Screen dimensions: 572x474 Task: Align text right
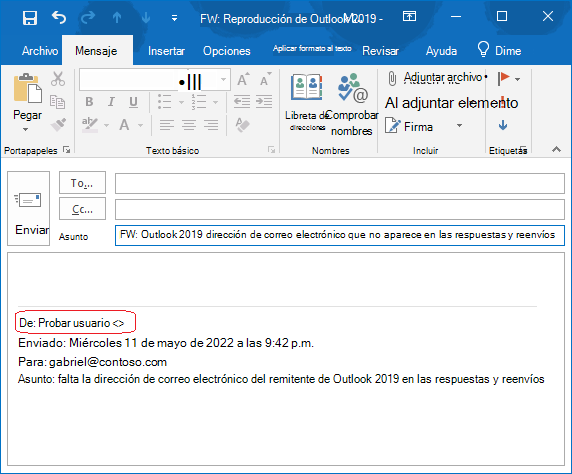pyautogui.click(x=211, y=125)
